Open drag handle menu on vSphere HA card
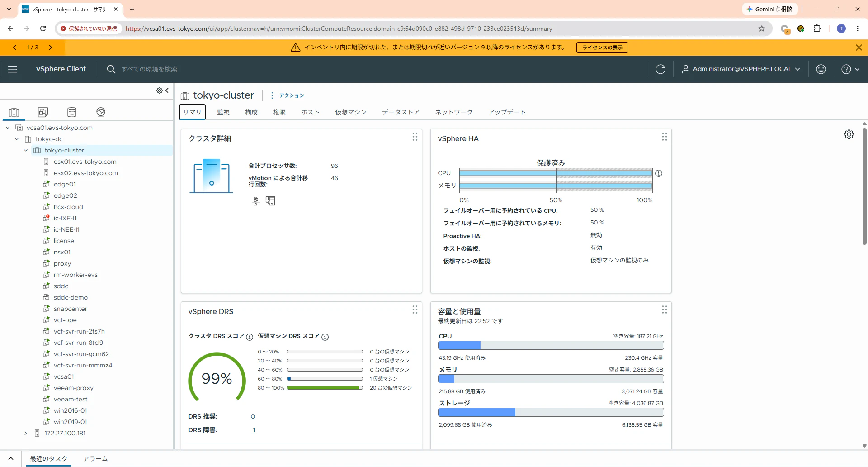 point(664,137)
